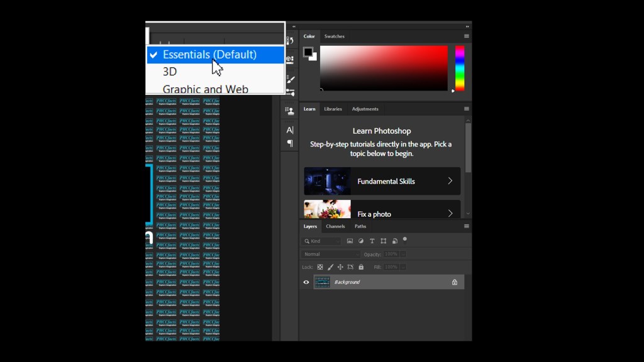
Task: Click the filter for type layers icon
Action: pyautogui.click(x=372, y=241)
